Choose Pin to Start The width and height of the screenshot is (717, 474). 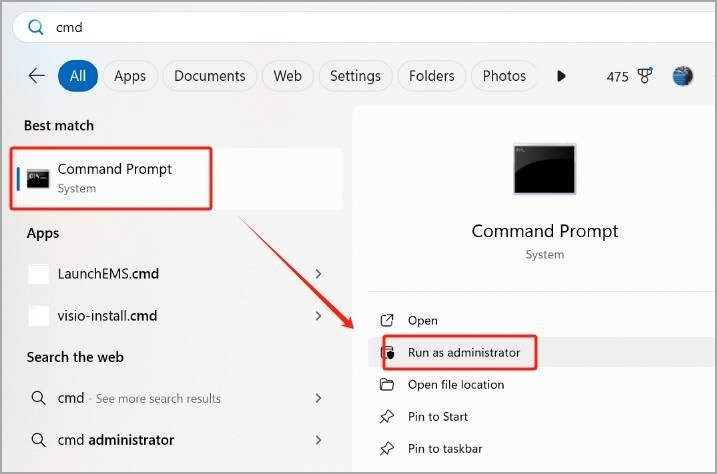pyautogui.click(x=542, y=416)
